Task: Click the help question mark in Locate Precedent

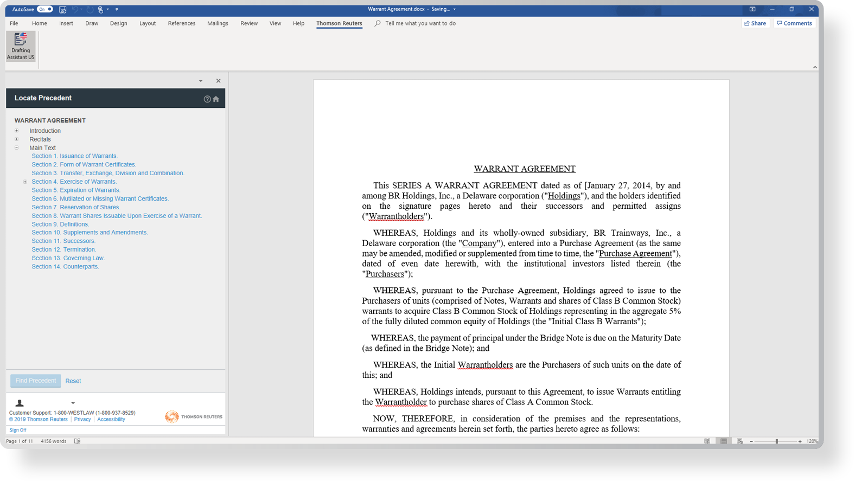Action: [207, 99]
